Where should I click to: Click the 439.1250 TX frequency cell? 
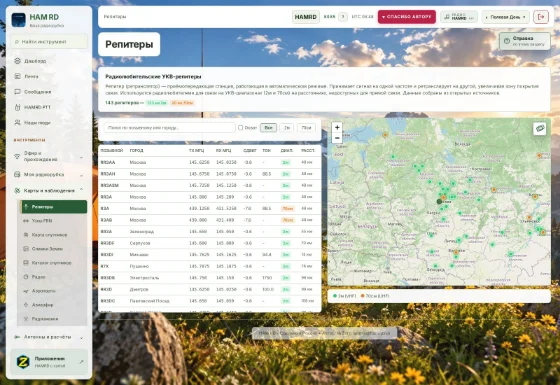[199, 209]
